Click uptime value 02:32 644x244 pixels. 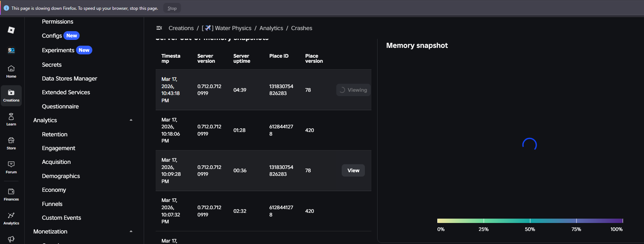point(240,211)
